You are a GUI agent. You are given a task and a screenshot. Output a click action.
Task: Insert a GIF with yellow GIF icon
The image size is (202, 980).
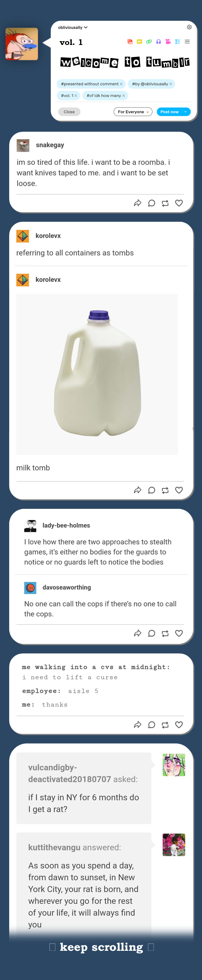[139, 42]
